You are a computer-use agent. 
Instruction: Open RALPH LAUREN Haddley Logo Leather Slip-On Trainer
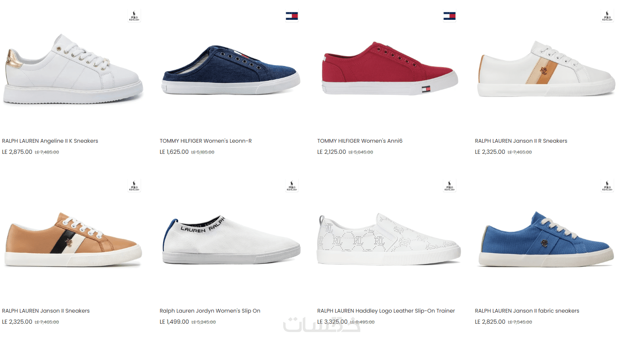[386, 311]
